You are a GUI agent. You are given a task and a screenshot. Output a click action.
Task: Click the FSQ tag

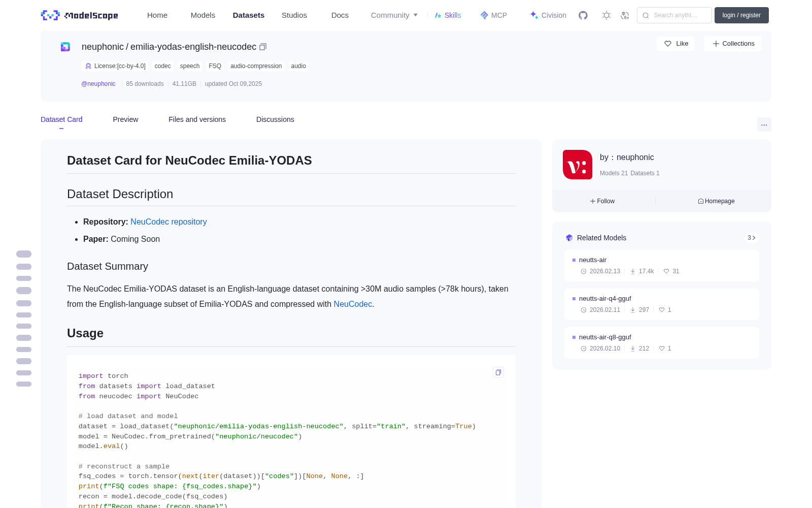tap(215, 66)
